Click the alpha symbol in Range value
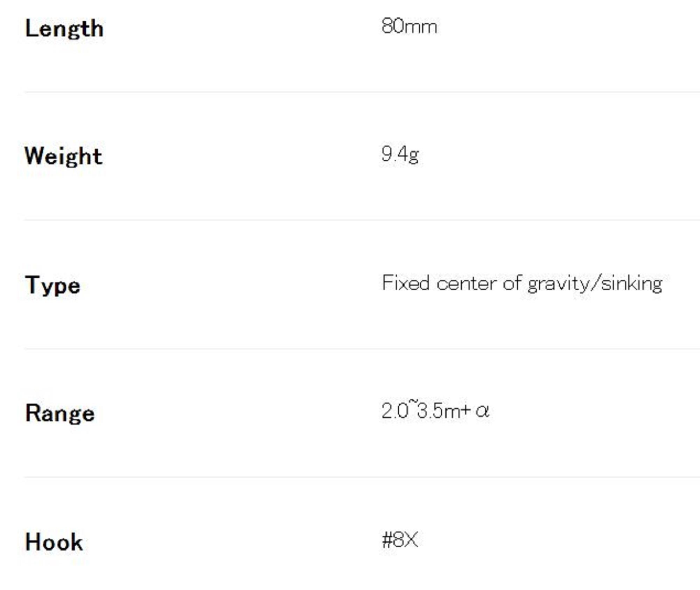700x590 pixels. point(482,411)
